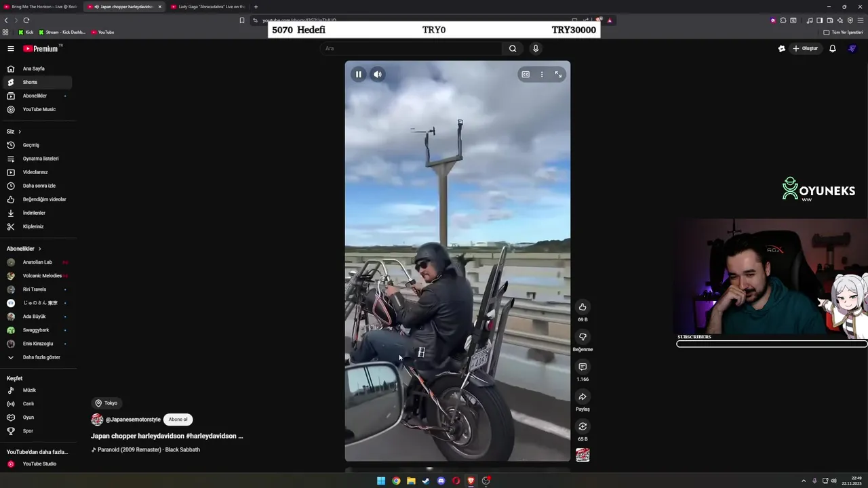Switch to Lady Gaga Abracadabra tab
868x488 pixels.
pyautogui.click(x=208, y=7)
